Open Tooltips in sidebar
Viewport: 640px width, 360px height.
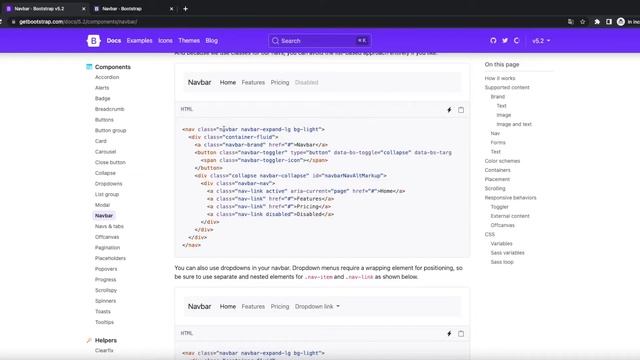pos(104,322)
